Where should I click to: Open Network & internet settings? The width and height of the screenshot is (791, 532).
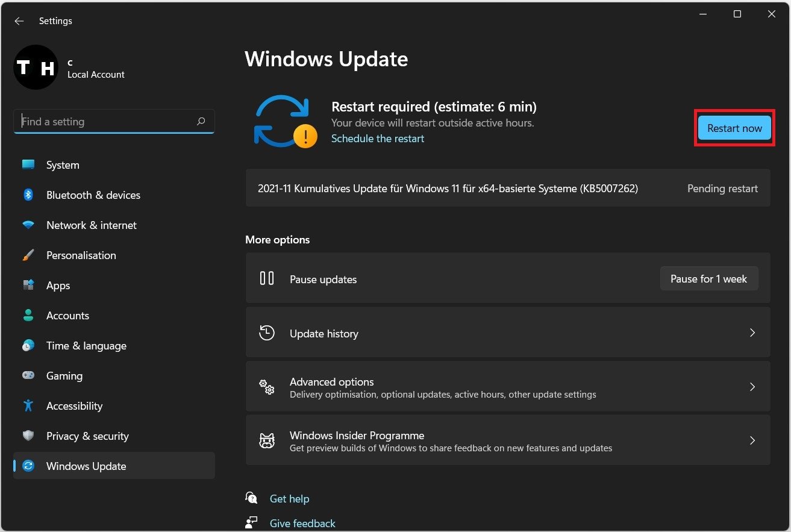pos(114,225)
